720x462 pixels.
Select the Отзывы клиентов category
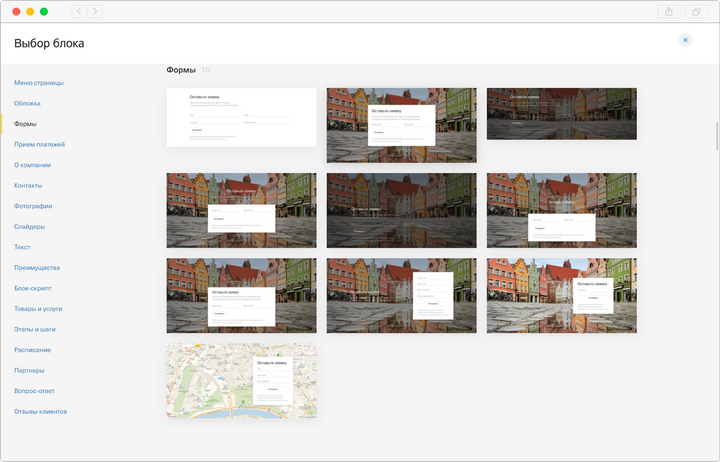39,411
